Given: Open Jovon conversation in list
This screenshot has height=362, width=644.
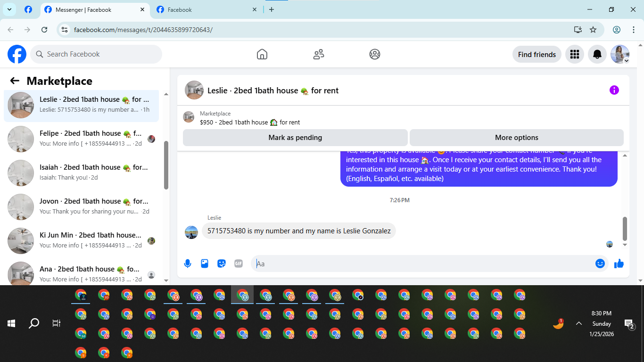Looking at the screenshot, I should (x=81, y=206).
